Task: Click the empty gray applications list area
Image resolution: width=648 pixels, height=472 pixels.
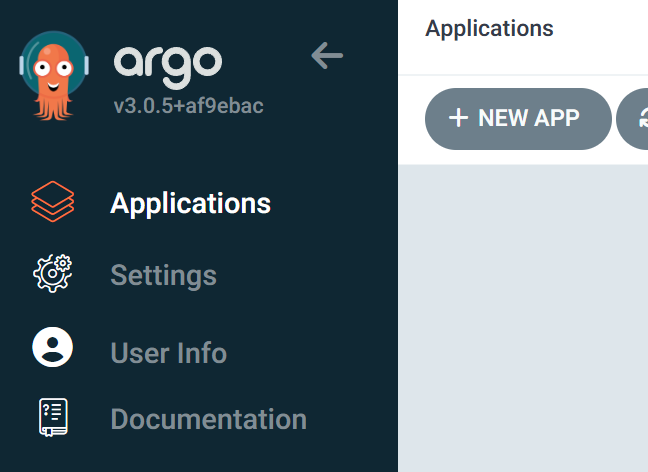Action: pos(523,318)
